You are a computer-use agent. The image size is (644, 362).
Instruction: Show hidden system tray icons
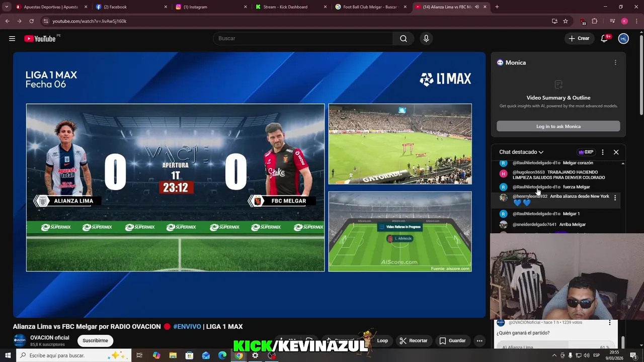554,355
